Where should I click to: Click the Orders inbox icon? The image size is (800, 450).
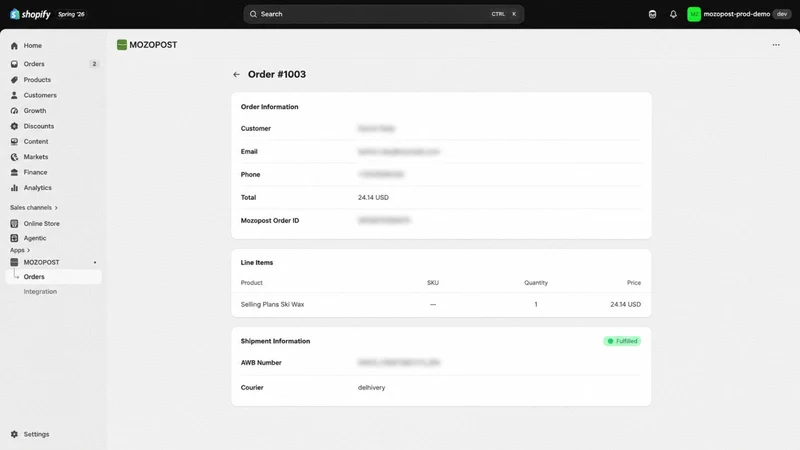click(x=14, y=64)
